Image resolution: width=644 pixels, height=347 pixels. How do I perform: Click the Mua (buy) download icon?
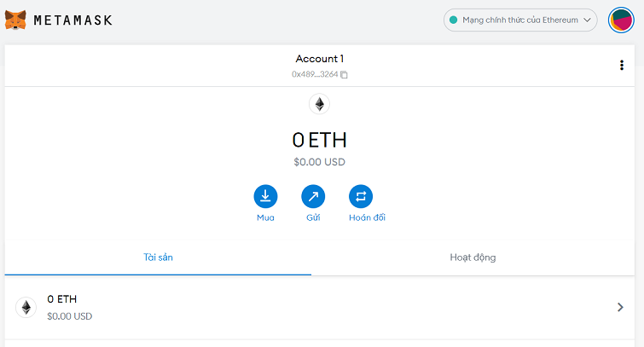[x=265, y=196]
